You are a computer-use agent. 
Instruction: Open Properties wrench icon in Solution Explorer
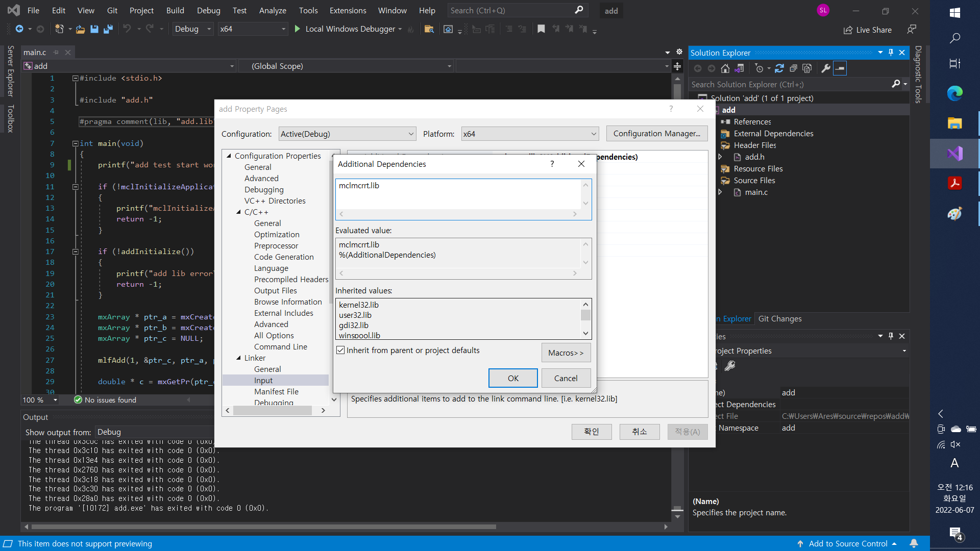(x=825, y=68)
